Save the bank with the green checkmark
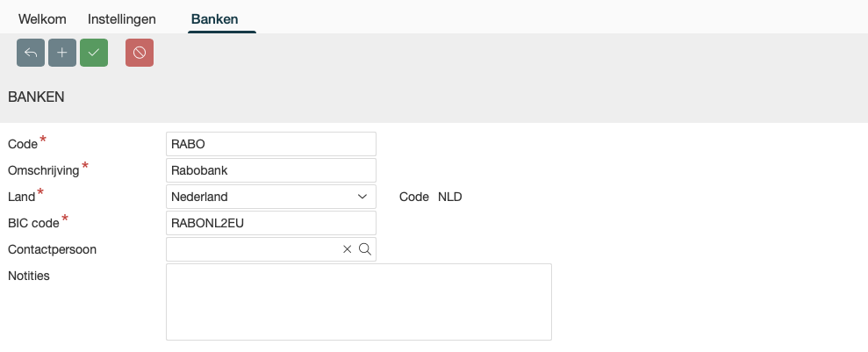This screenshot has width=868, height=352. 94,53
